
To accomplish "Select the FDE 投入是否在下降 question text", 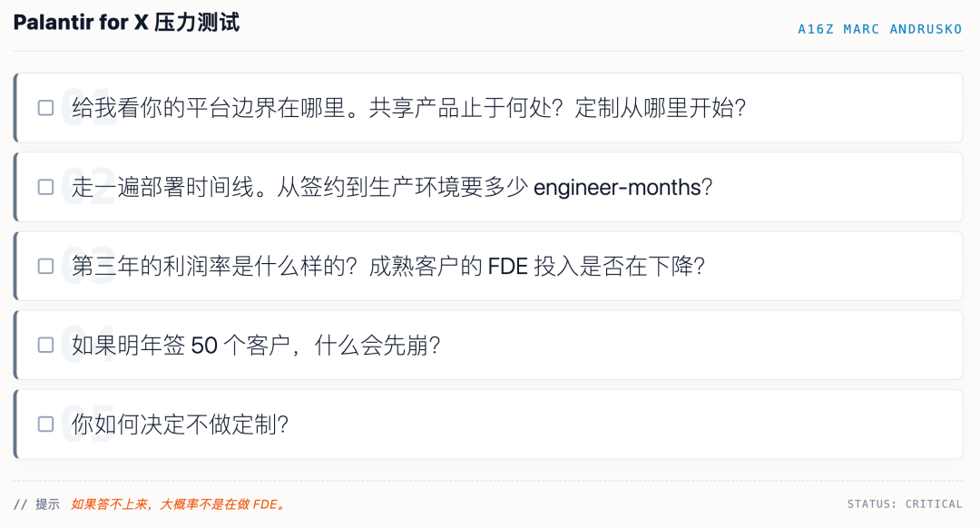I will point(388,266).
